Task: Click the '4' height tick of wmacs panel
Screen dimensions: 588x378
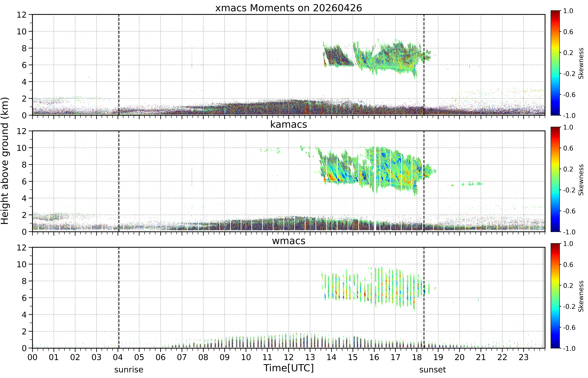Action: tap(24, 315)
